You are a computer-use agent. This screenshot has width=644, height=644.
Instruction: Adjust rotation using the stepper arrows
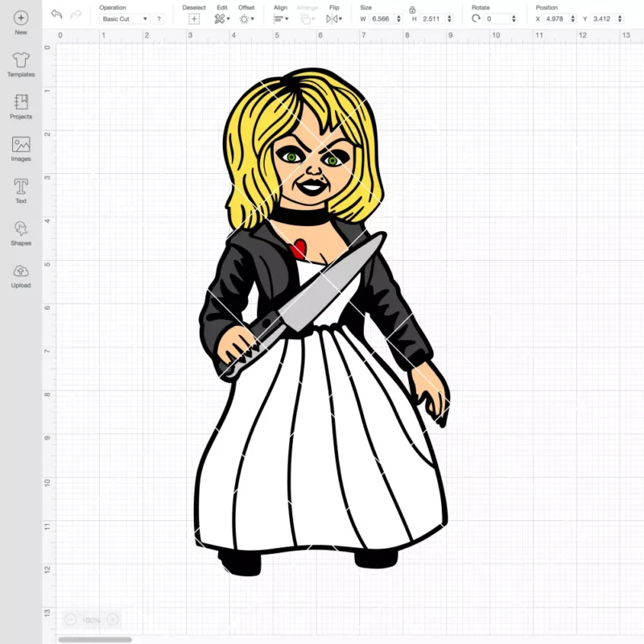click(514, 19)
